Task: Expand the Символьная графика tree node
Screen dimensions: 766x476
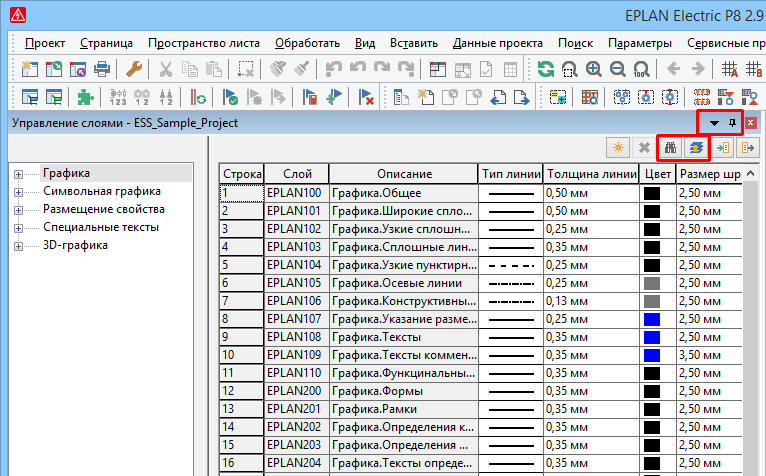Action: coord(18,192)
